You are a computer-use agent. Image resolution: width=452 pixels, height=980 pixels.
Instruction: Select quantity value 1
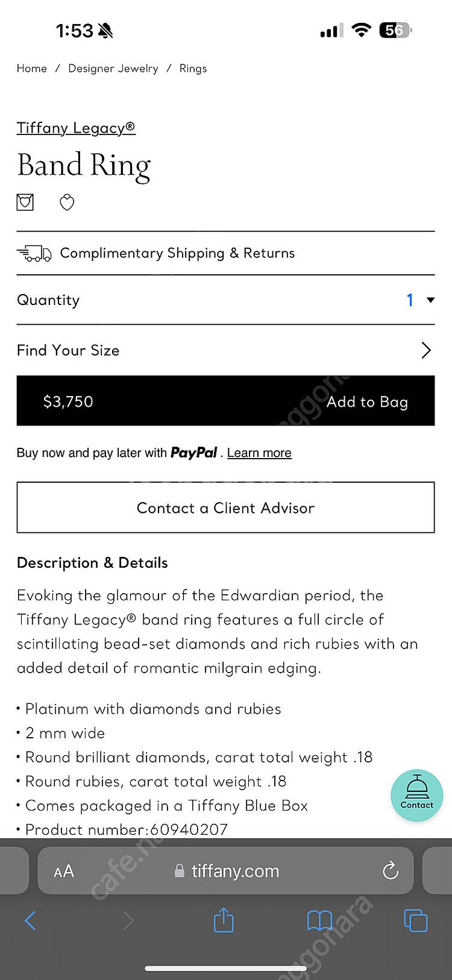point(410,300)
